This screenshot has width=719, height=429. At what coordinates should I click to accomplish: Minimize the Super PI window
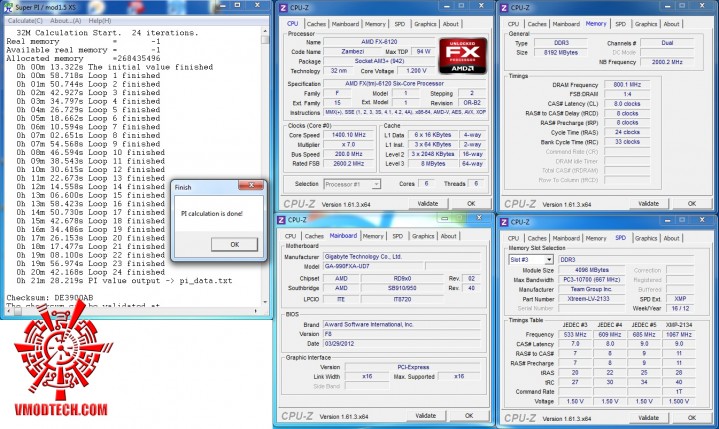coord(222,5)
